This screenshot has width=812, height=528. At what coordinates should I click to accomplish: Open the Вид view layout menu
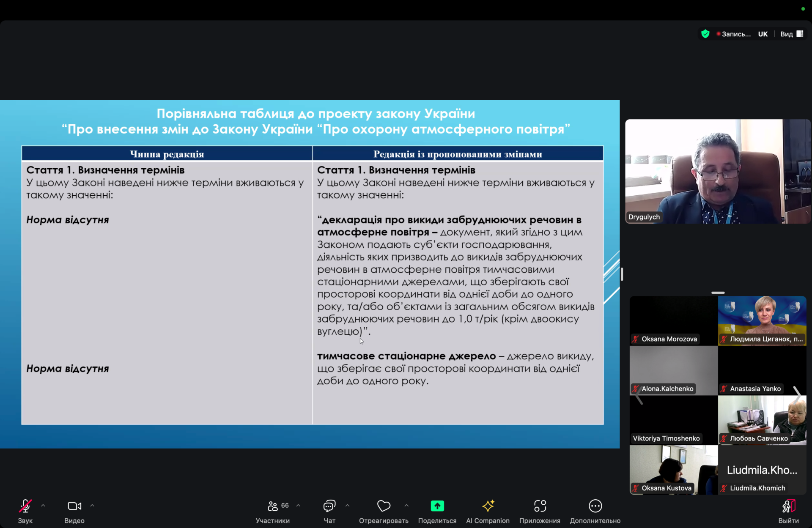pyautogui.click(x=791, y=34)
